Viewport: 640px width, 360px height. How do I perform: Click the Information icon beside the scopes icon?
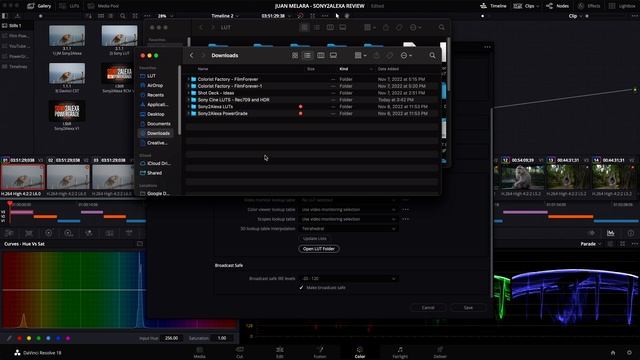pyautogui.click(x=631, y=233)
